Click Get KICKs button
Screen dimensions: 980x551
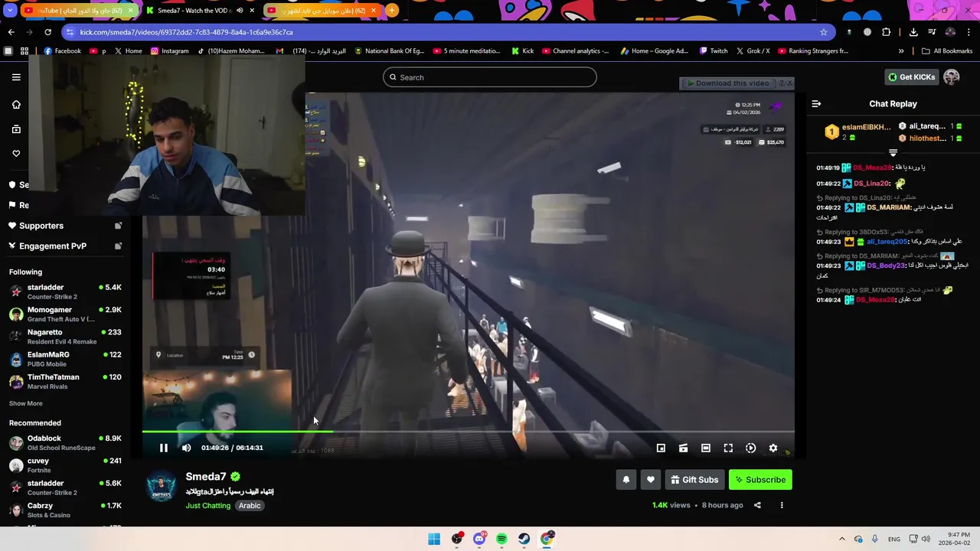[911, 77]
